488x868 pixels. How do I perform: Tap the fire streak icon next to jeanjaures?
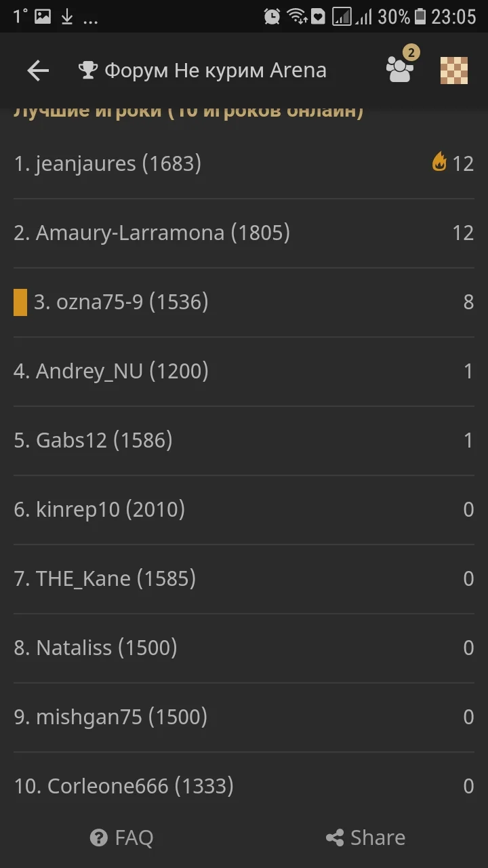point(439,162)
